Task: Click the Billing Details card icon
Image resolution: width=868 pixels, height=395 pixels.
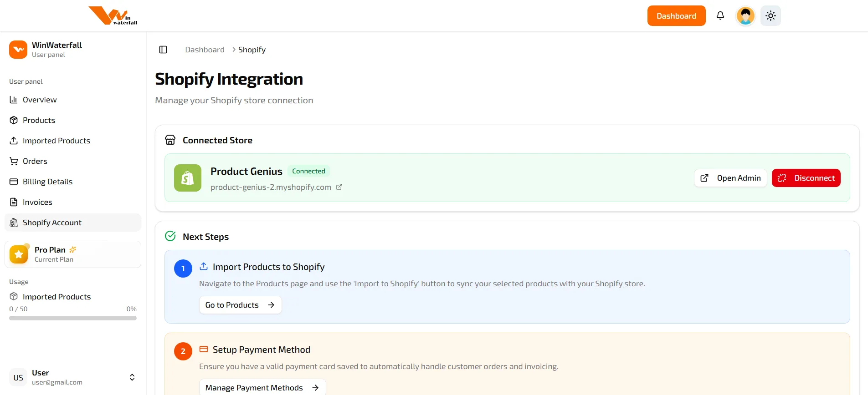Action: point(14,182)
